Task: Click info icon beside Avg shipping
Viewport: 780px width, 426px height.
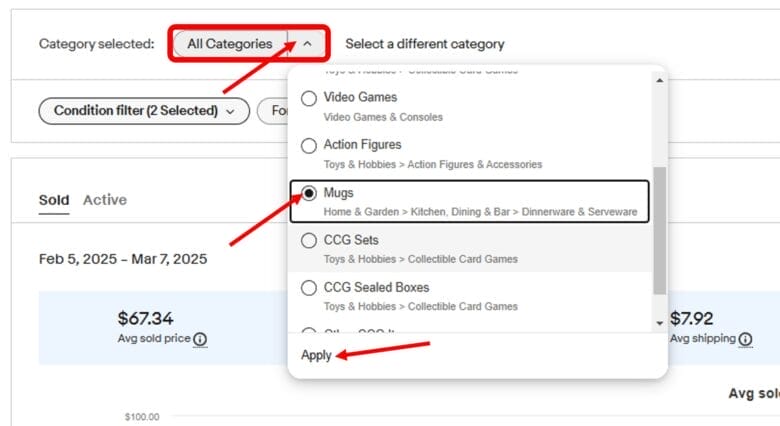Action: [745, 340]
